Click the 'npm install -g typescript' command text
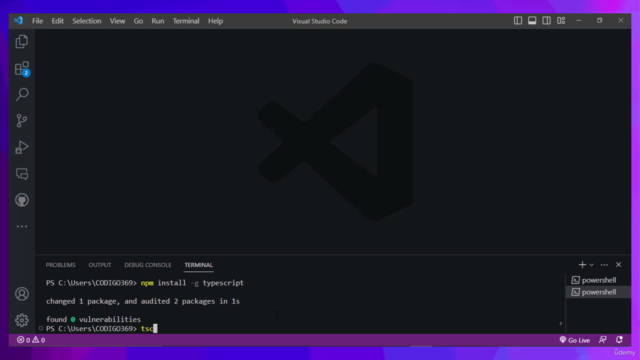The width and height of the screenshot is (640, 360). [192, 283]
